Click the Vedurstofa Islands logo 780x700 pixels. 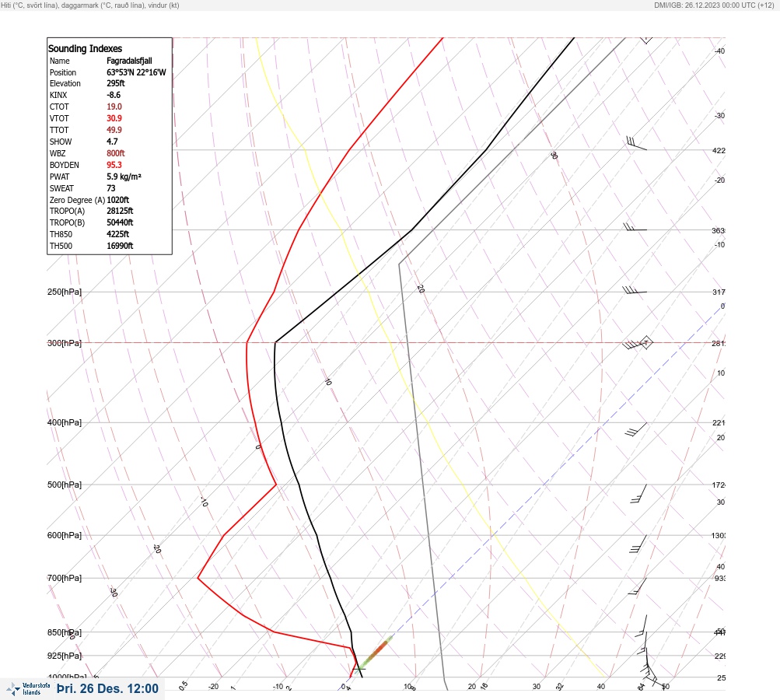[x=28, y=689]
